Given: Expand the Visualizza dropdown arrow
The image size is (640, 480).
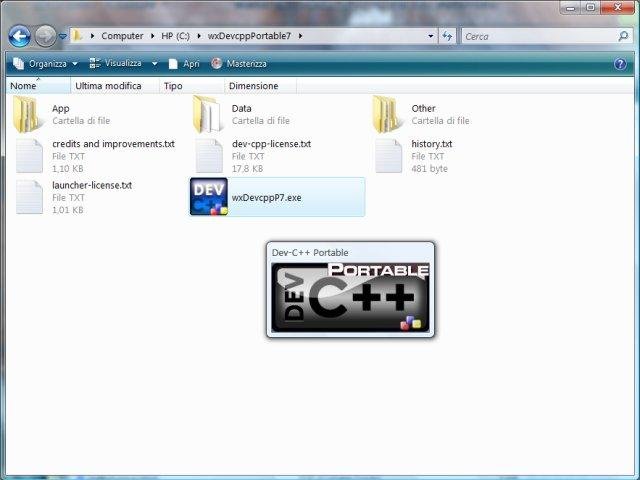Looking at the screenshot, I should coord(155,64).
